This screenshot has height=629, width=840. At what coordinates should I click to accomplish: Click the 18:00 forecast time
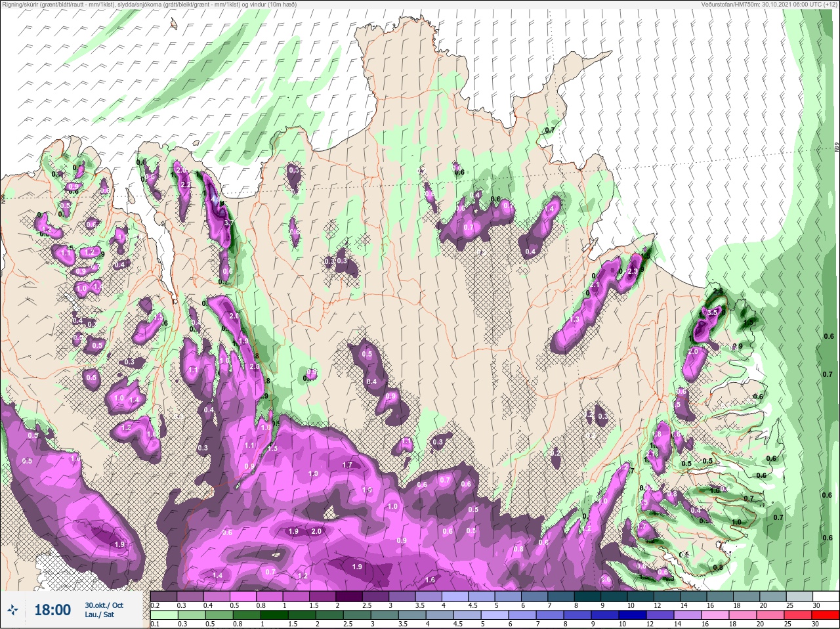pyautogui.click(x=52, y=610)
